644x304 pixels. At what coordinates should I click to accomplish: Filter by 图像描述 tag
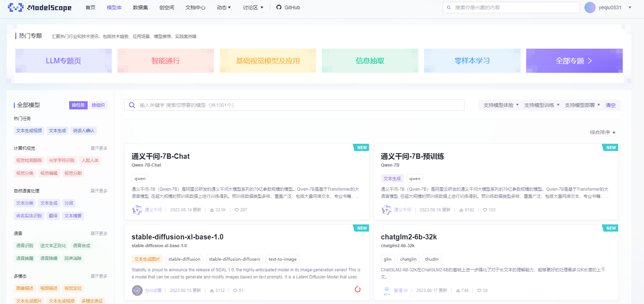pyautogui.click(x=25, y=288)
